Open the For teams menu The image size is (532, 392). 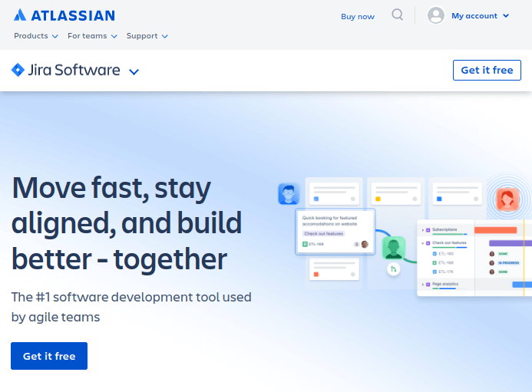pos(92,36)
